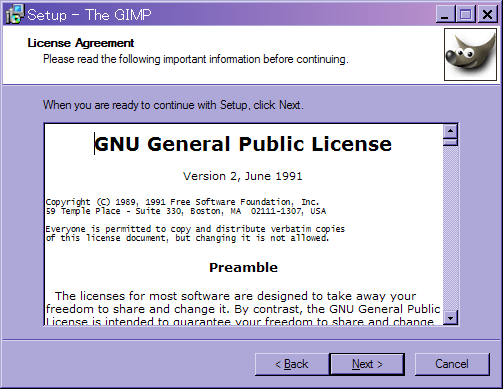503x389 pixels.
Task: Click the '59 Temple Place' address line
Action: (x=186, y=211)
